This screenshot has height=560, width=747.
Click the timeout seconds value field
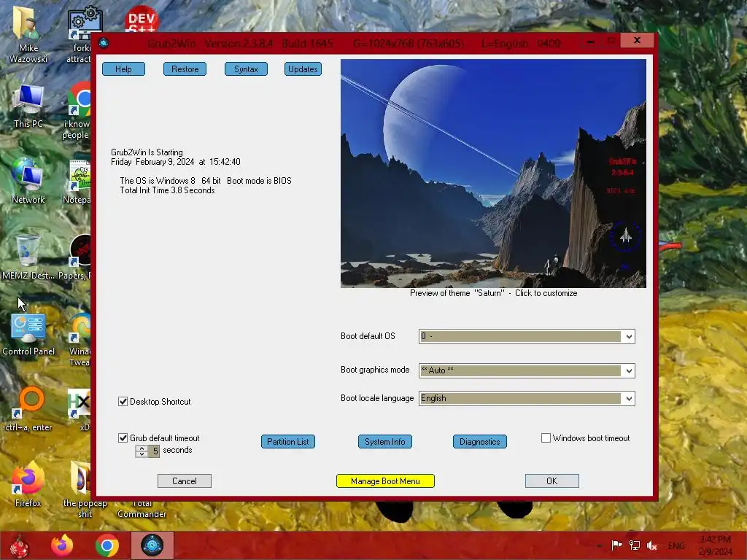pos(154,451)
